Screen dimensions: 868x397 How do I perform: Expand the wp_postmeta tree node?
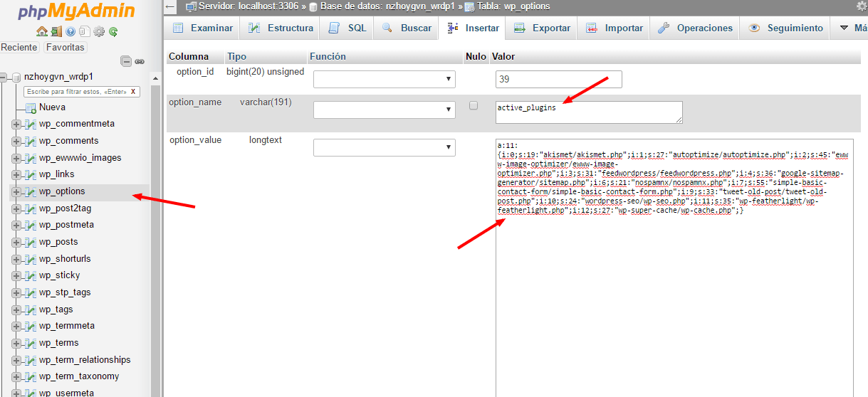(16, 225)
